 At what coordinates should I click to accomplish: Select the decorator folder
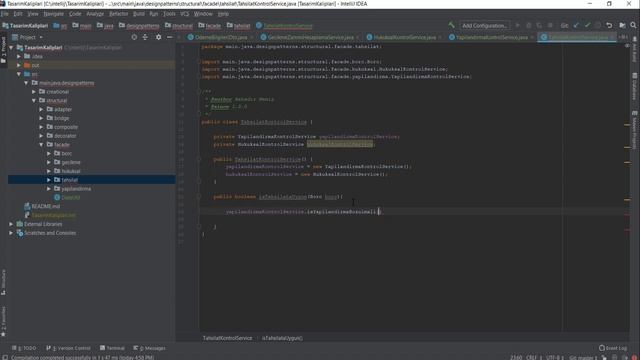coord(64,136)
